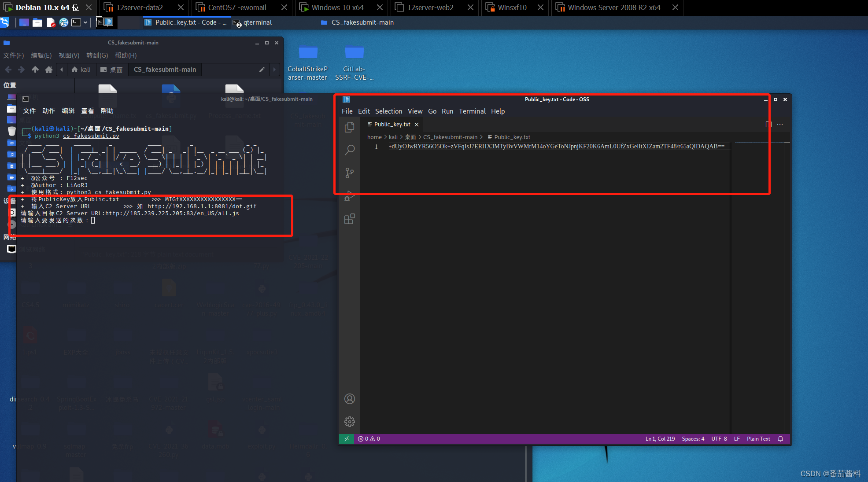Viewport: 868px width, 482px height.
Task: Click CS_fakesubmit-main path button in file manager
Action: 165,70
